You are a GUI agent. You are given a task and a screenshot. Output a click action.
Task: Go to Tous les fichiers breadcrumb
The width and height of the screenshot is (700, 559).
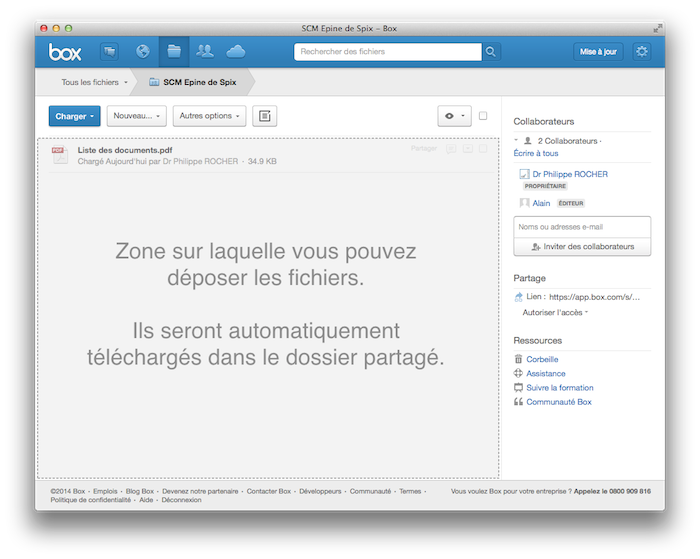[x=92, y=82]
